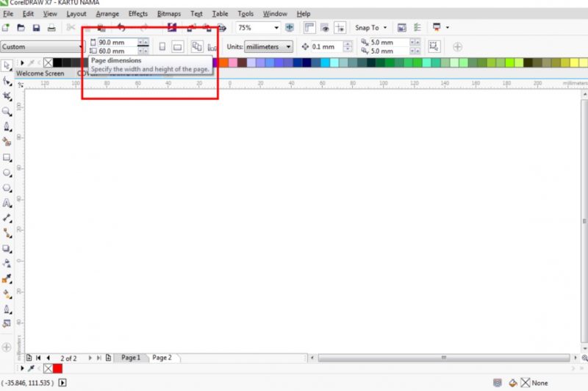Select the Page 2 tab
588x391 pixels.
162,358
